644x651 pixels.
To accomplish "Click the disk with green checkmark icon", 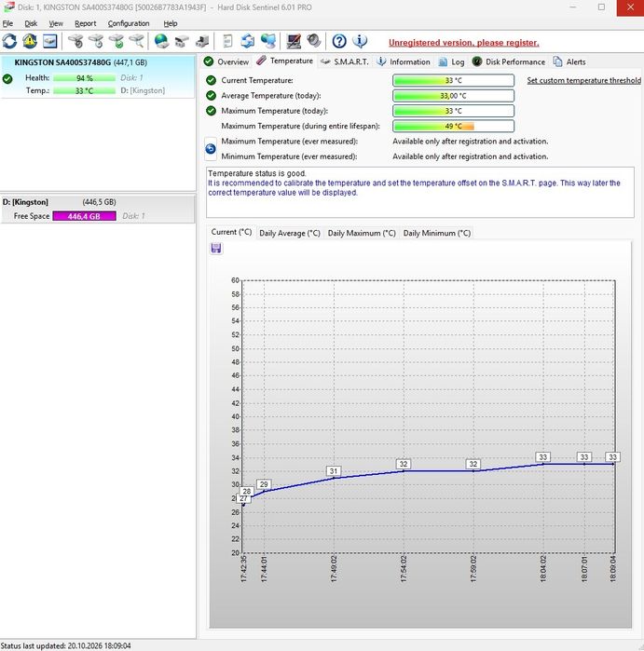I will tap(116, 41).
